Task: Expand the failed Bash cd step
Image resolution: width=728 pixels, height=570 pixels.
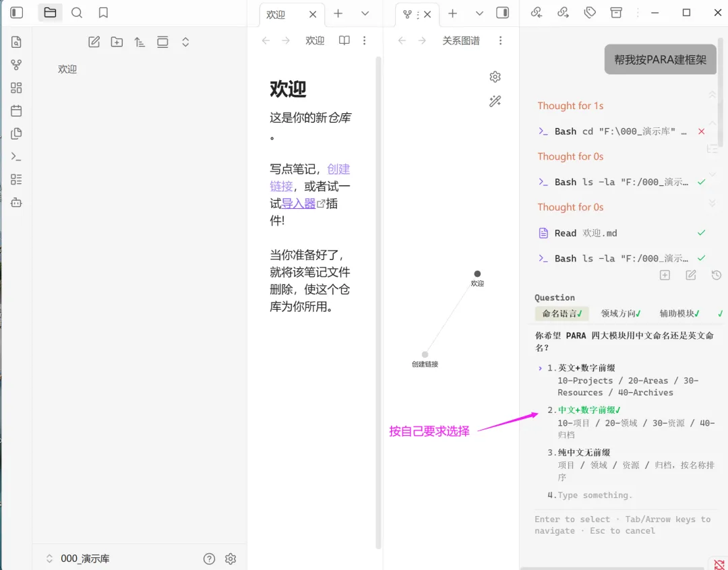Action: pyautogui.click(x=621, y=131)
